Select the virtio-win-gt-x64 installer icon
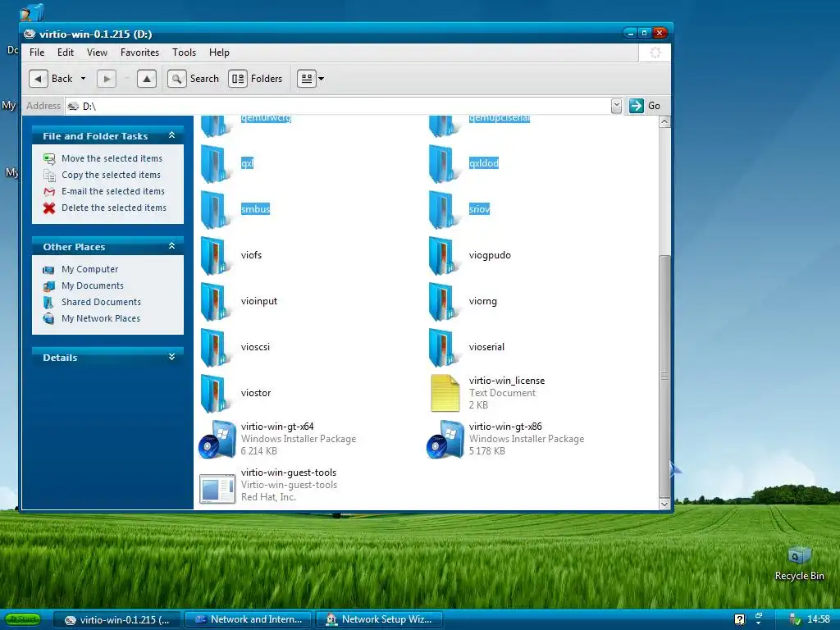The width and height of the screenshot is (840, 630). 217,440
